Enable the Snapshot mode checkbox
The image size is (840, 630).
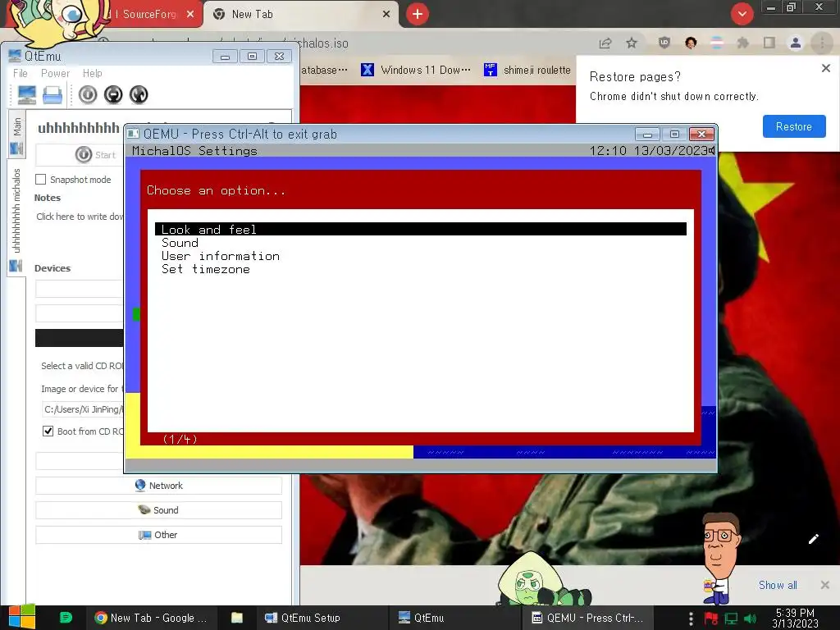pyautogui.click(x=41, y=180)
